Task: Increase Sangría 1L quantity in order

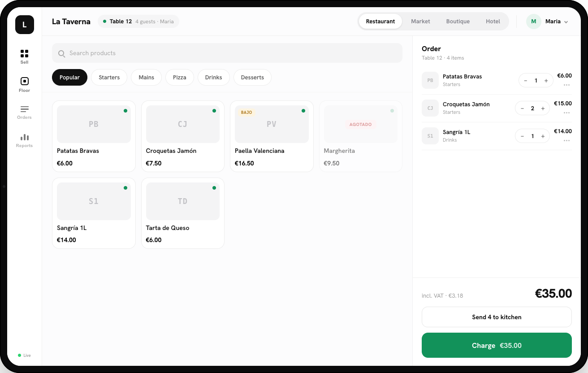Action: click(x=543, y=136)
